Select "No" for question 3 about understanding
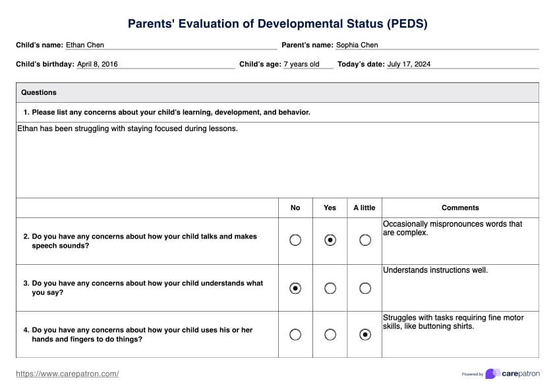This screenshot has height=392, width=555. [295, 288]
